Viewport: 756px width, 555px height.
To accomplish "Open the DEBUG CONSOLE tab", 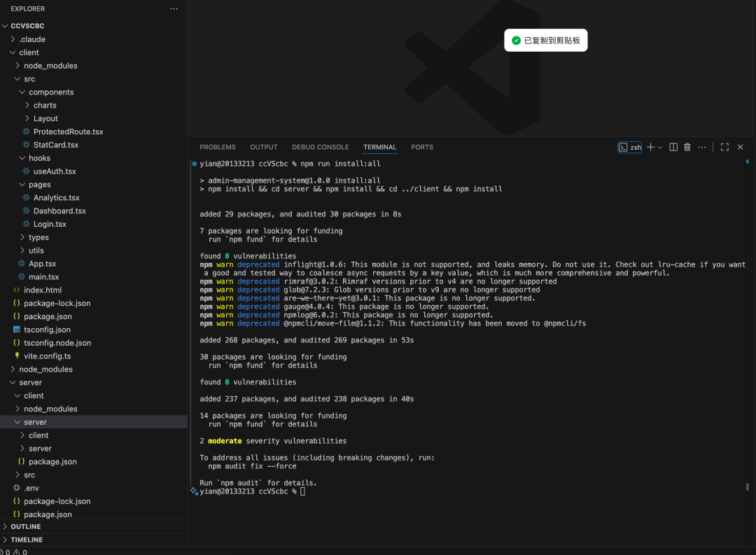I will click(x=320, y=147).
